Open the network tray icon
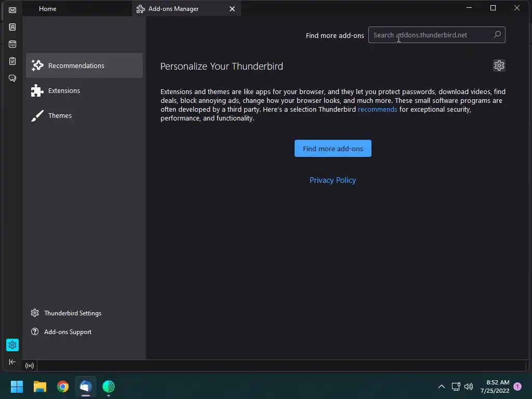Image resolution: width=532 pixels, height=399 pixels. pos(456,387)
